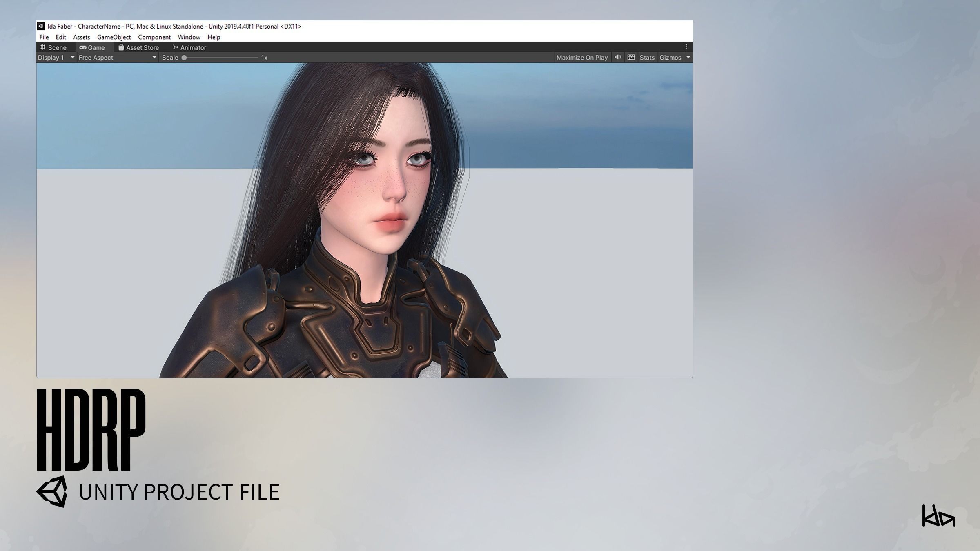Click the Asset Store bag icon
Image resolution: width=980 pixels, height=551 pixels.
click(121, 47)
